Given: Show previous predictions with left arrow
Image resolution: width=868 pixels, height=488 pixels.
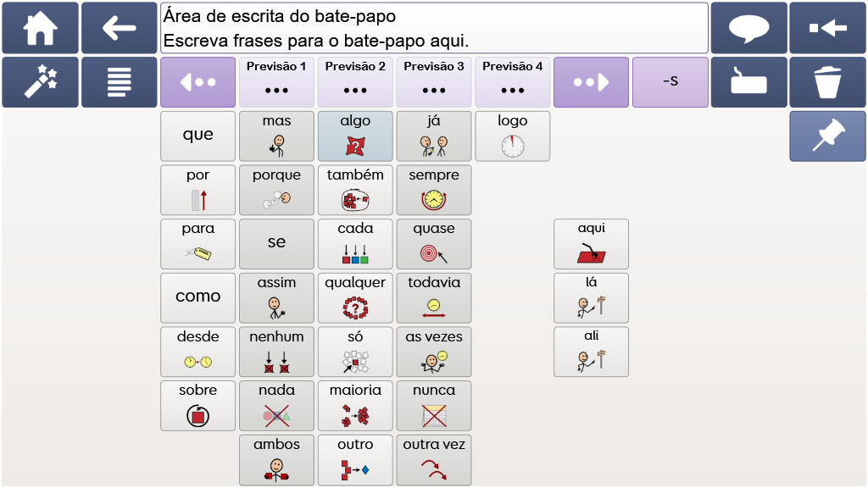Looking at the screenshot, I should [x=198, y=82].
